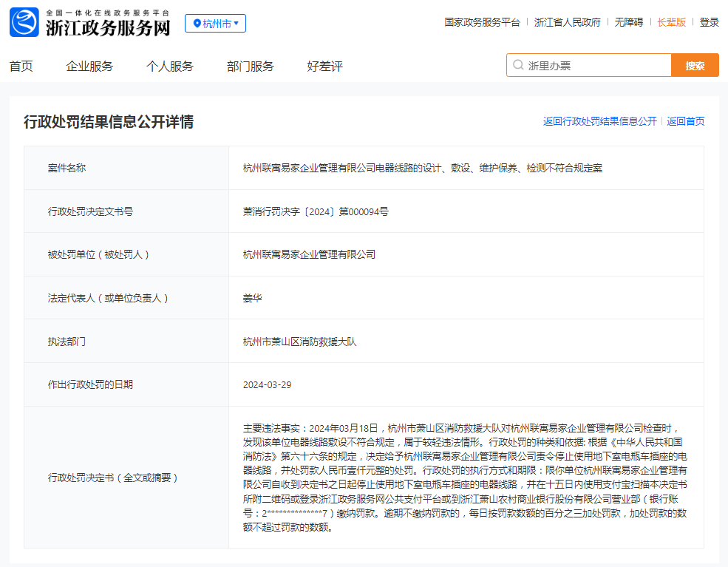Click document number 萧消行罚决字〔2024〕第000094号
Viewport: 728px width, 567px height.
pos(316,211)
